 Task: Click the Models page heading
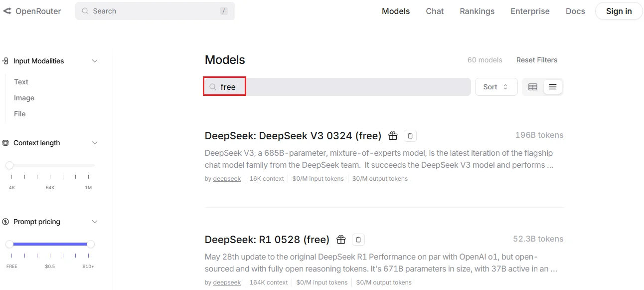(x=225, y=60)
